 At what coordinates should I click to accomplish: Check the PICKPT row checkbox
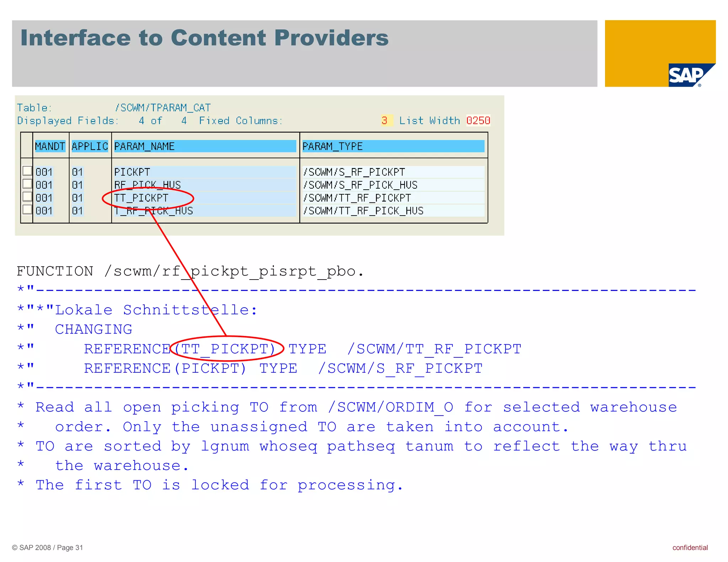(27, 171)
